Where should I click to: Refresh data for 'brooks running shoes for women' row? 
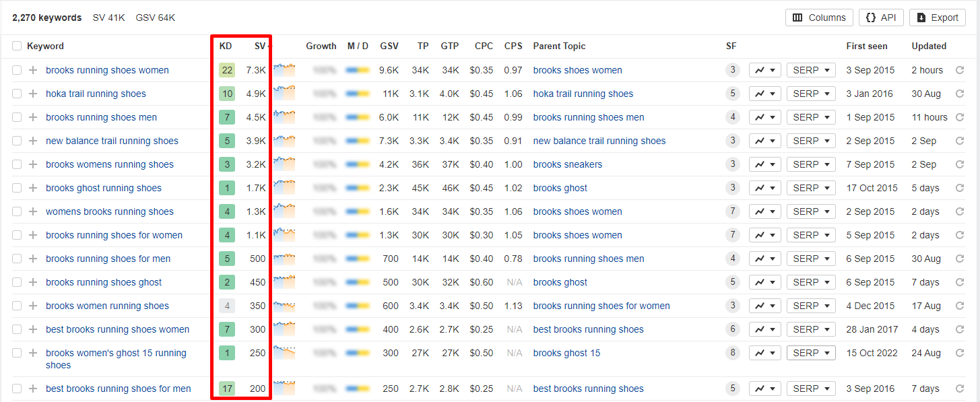[x=960, y=235]
